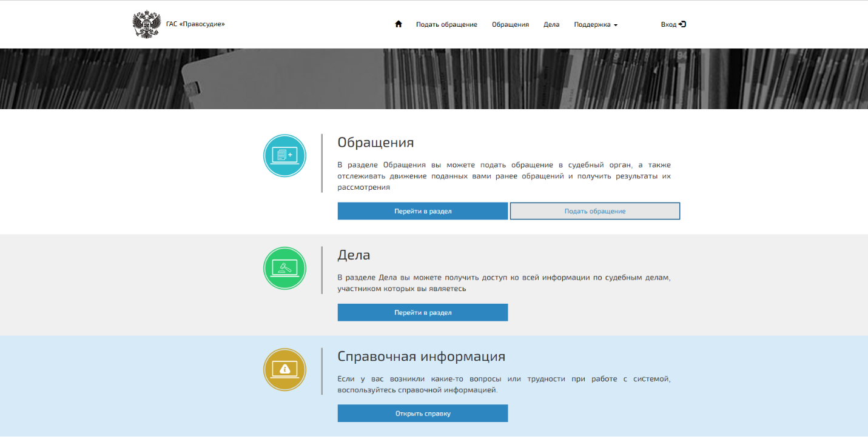Click the Вход login link text
This screenshot has height=439, width=868.
(x=668, y=25)
